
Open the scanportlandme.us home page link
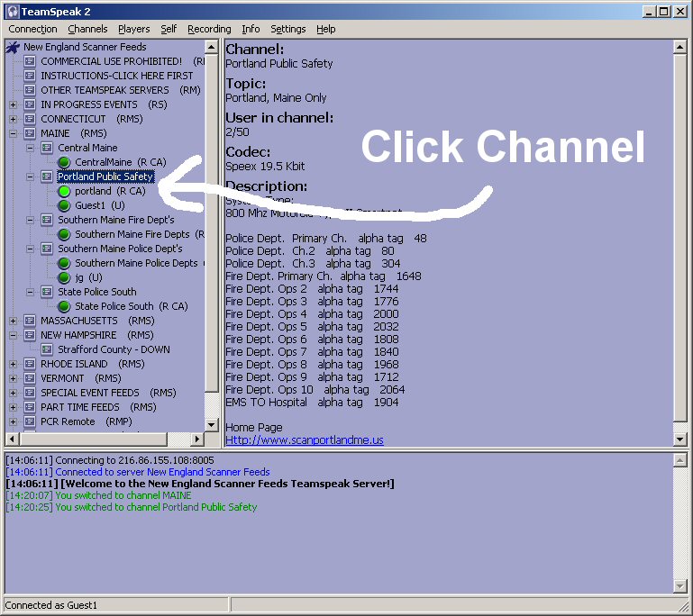[305, 440]
